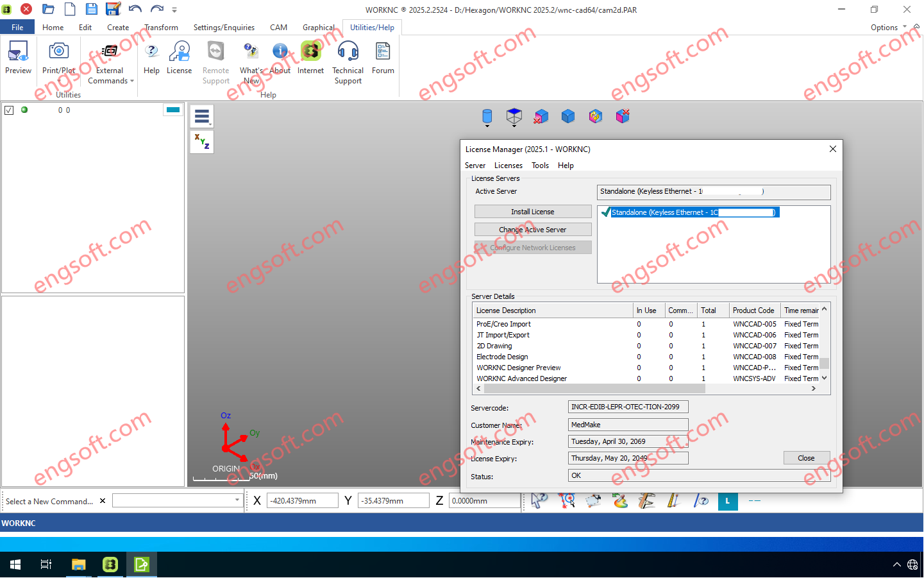Viewport: 924px width, 578px height.
Task: Click the Servercode field
Action: click(628, 407)
